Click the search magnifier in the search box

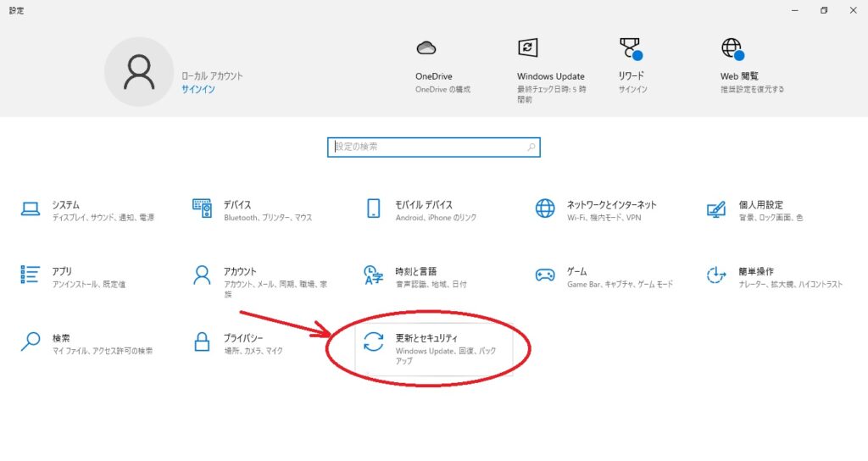(531, 147)
